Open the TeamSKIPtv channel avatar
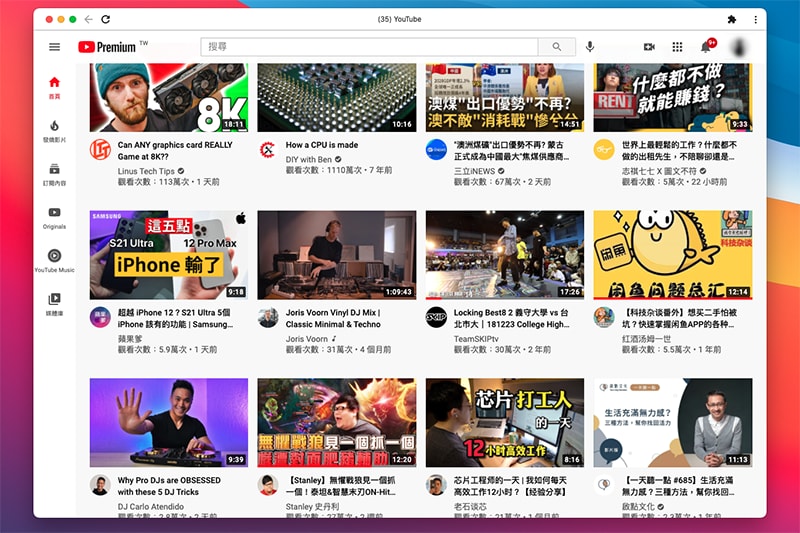The width and height of the screenshot is (800, 533). (436, 318)
